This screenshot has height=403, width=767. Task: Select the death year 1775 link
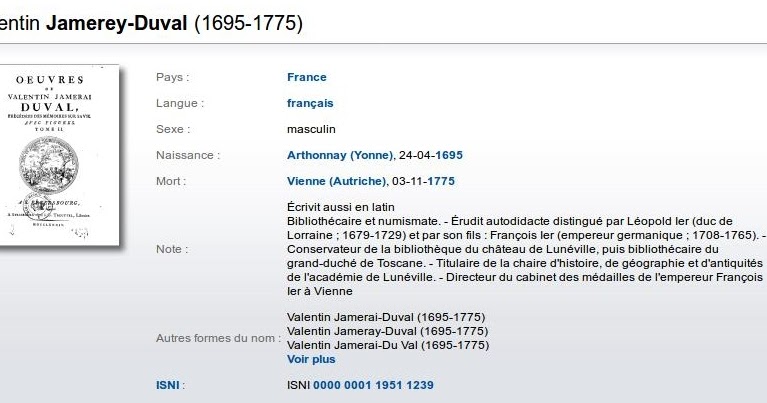pos(441,181)
